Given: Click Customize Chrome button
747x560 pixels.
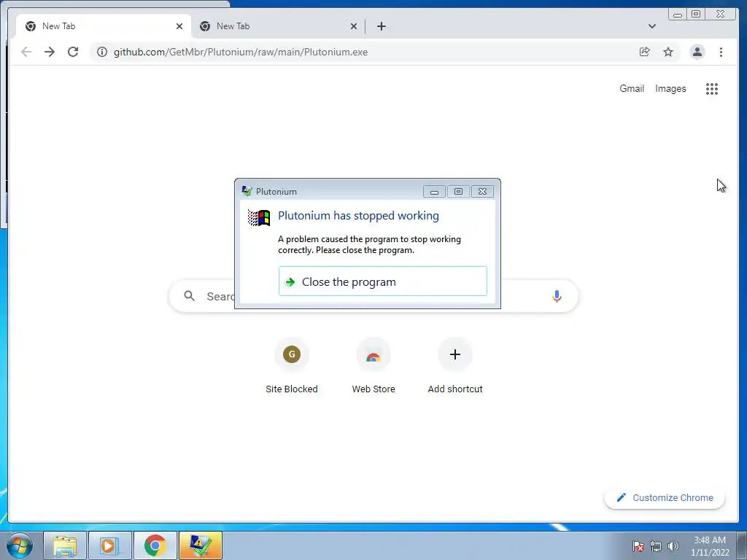Looking at the screenshot, I should pyautogui.click(x=665, y=497).
